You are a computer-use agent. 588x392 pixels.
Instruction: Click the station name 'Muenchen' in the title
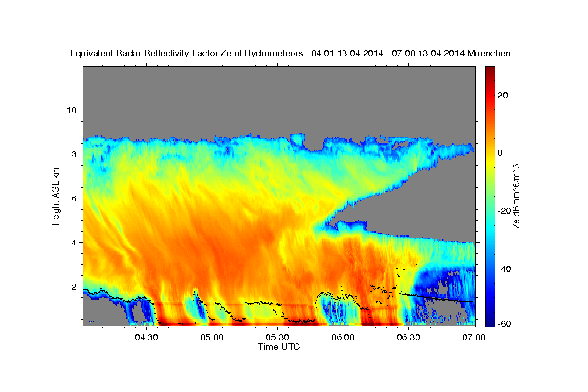(x=490, y=54)
